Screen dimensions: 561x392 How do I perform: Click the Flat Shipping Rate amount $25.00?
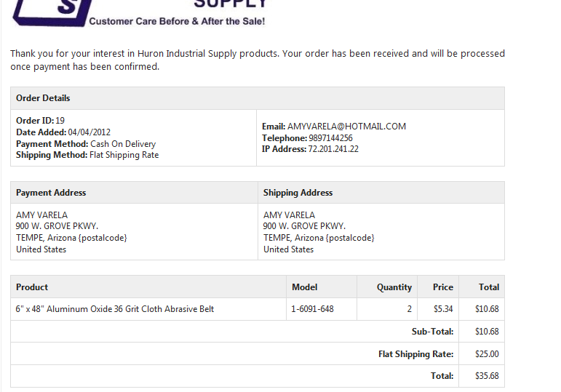click(x=487, y=353)
